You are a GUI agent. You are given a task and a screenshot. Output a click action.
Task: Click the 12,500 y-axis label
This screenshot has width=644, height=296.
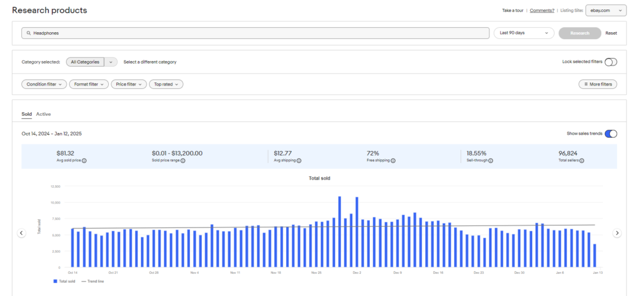click(55, 186)
